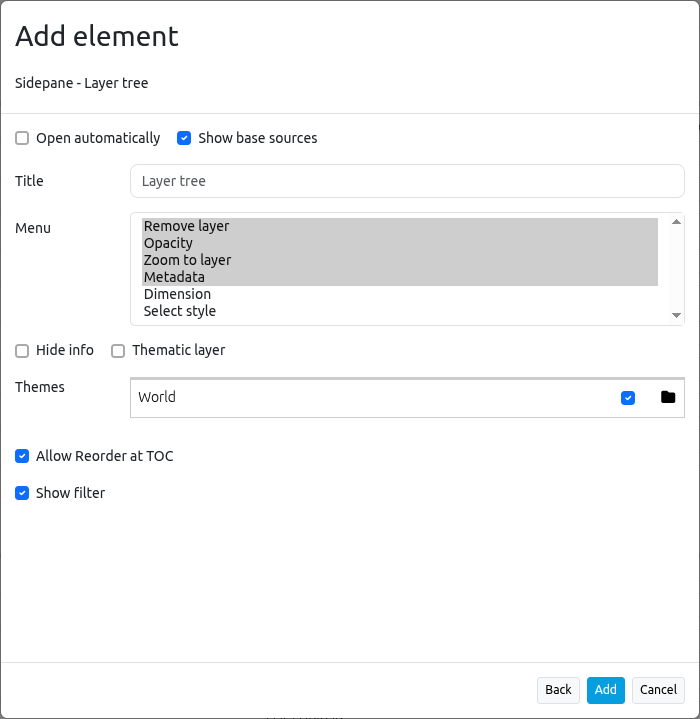Viewport: 700px width, 719px height.
Task: Uncheck Show base sources
Action: point(184,138)
